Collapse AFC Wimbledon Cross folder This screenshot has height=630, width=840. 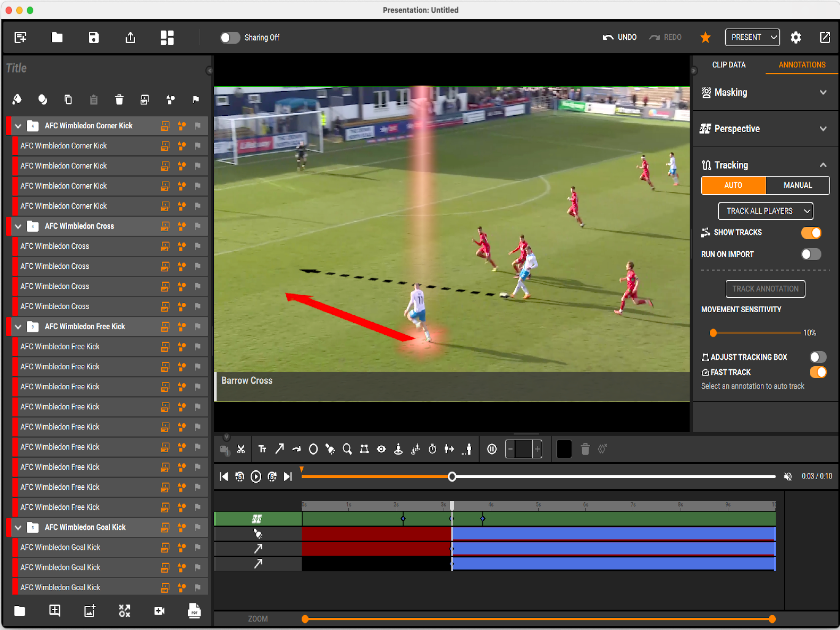tap(18, 226)
